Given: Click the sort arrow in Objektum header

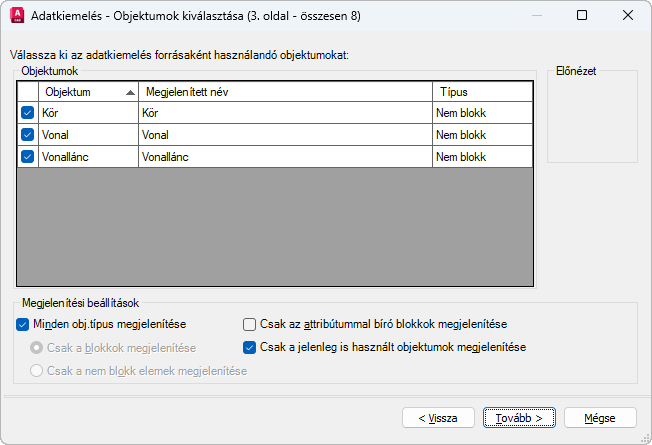Looking at the screenshot, I should tap(131, 92).
